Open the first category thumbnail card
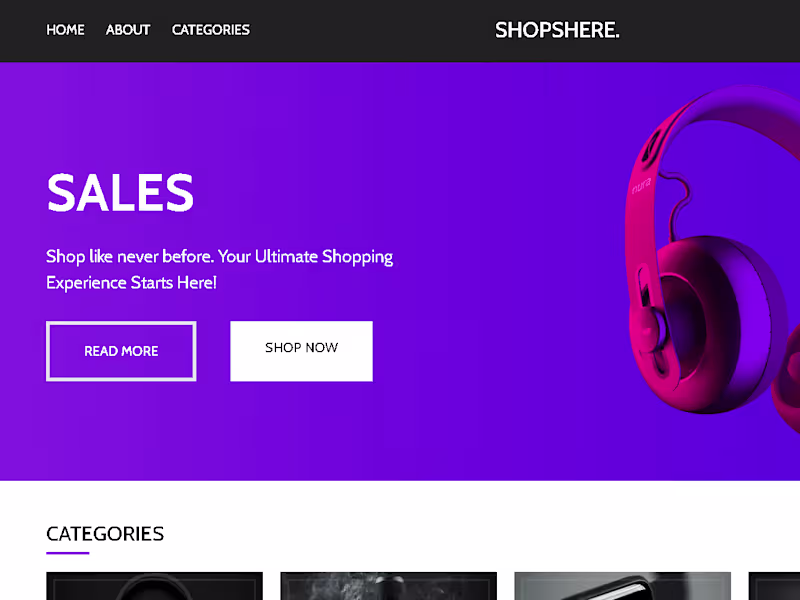The height and width of the screenshot is (600, 800). tap(154, 586)
